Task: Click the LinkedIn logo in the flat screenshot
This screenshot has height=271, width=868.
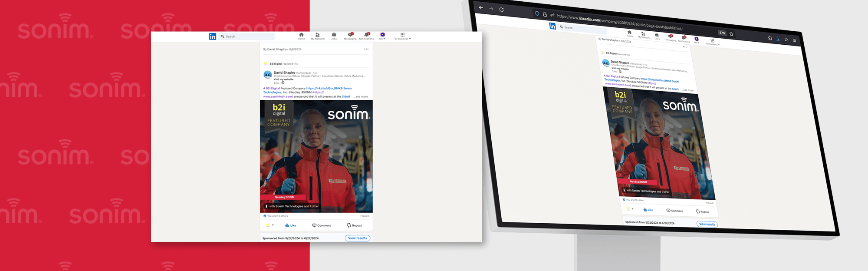Action: coord(213,36)
